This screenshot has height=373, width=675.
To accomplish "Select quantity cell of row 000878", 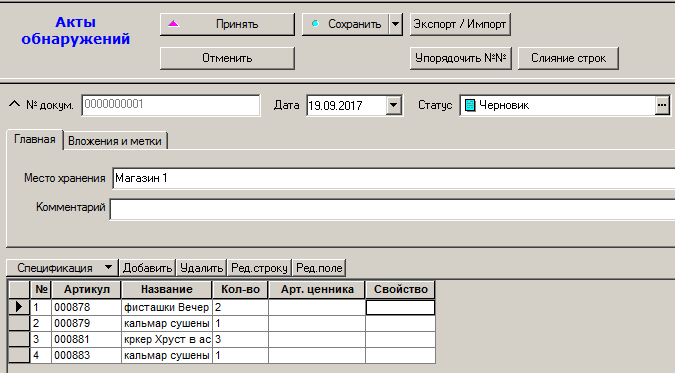I will pyautogui.click(x=241, y=307).
